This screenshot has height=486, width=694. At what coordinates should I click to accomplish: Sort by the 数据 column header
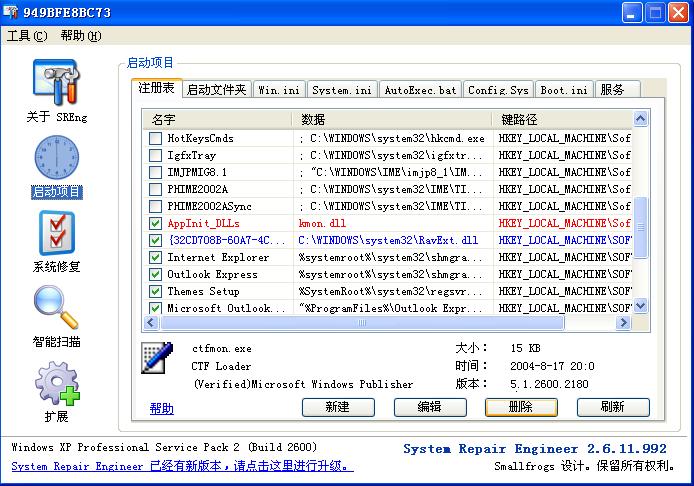coord(392,120)
